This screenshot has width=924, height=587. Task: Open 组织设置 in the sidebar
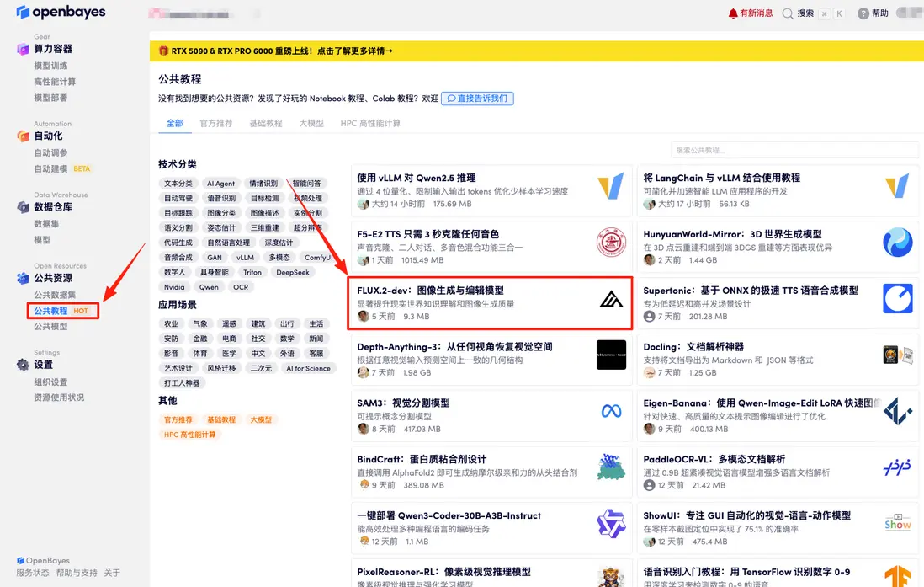pyautogui.click(x=50, y=382)
